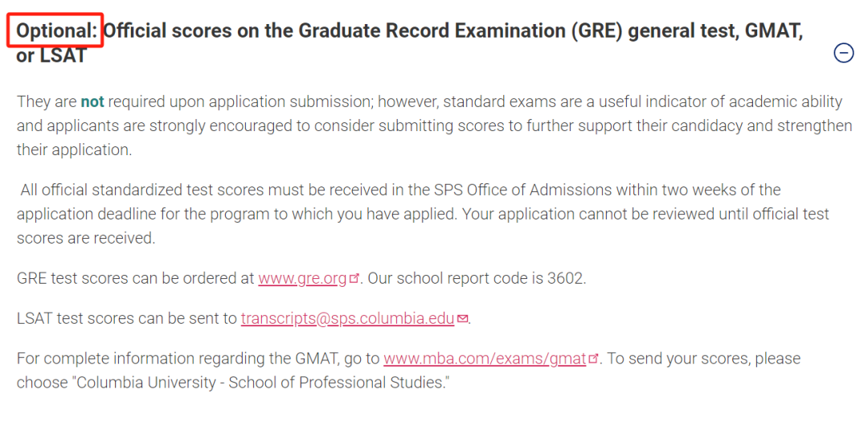This screenshot has width=868, height=422.
Task: Click the quoted "Columbia University - School of Professional Studies" text
Action: (260, 383)
